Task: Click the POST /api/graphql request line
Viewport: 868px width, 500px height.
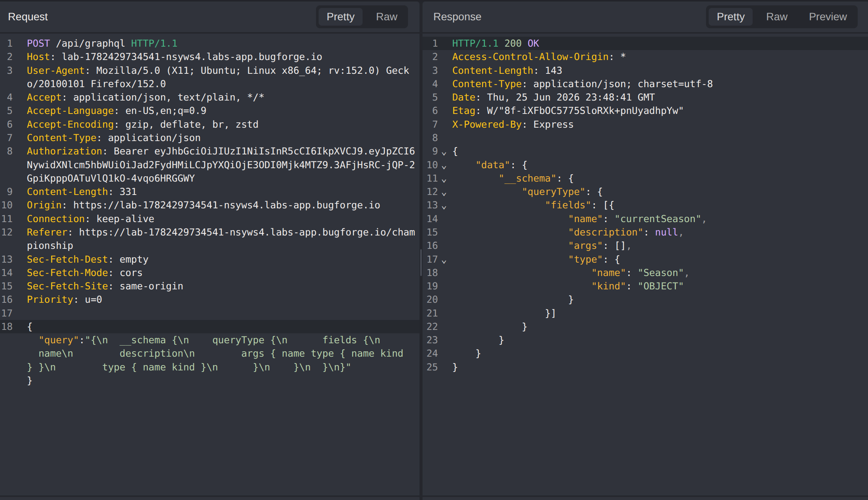Action: (102, 44)
